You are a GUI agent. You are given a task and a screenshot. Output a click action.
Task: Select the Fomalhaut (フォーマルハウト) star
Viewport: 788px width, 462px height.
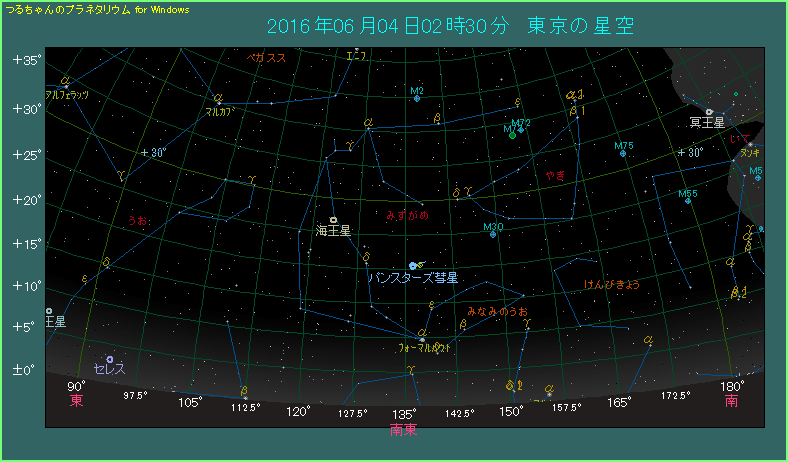422,339
